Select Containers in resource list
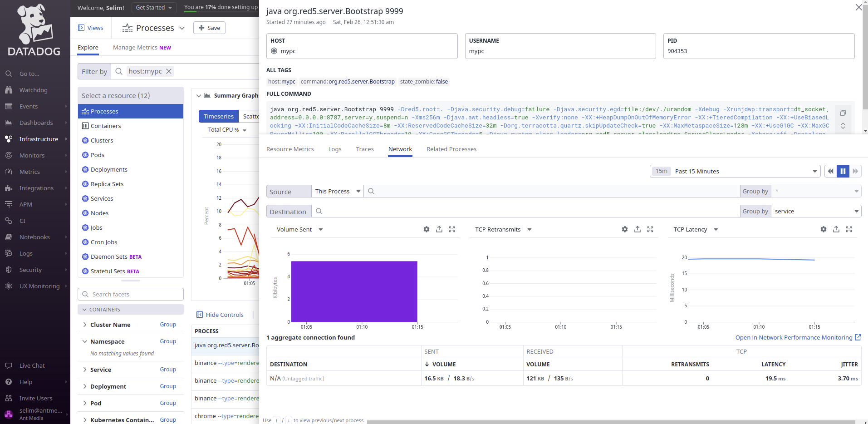Image resolution: width=868 pixels, height=424 pixels. tap(131, 126)
